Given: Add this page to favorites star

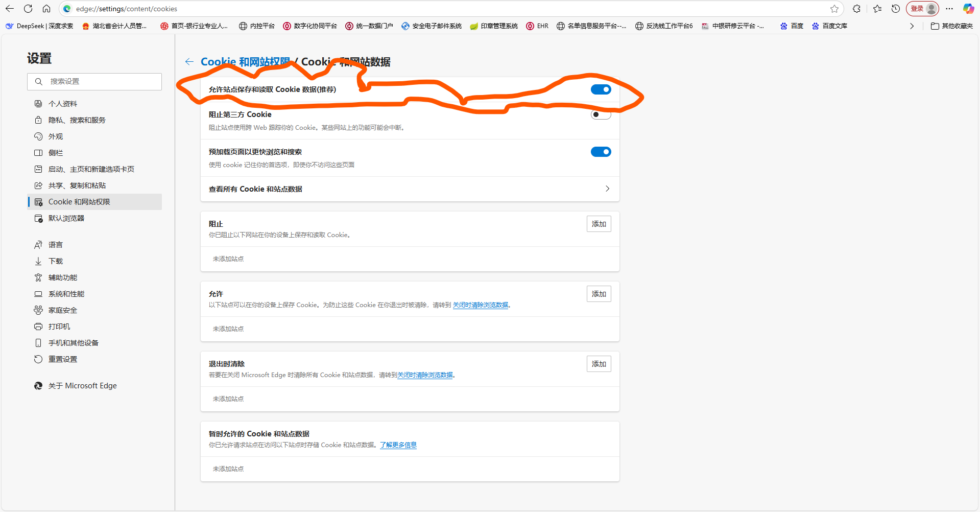Looking at the screenshot, I should (834, 9).
